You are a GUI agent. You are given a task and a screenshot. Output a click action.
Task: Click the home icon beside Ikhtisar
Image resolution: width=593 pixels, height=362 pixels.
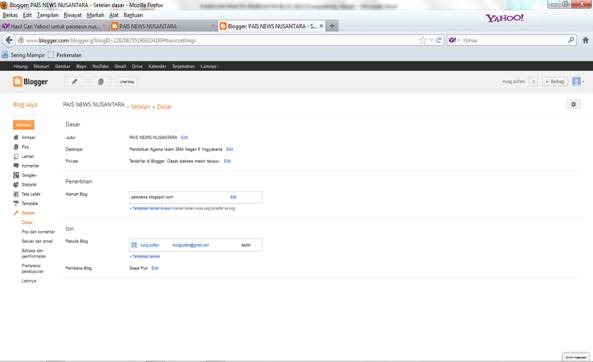coord(16,137)
